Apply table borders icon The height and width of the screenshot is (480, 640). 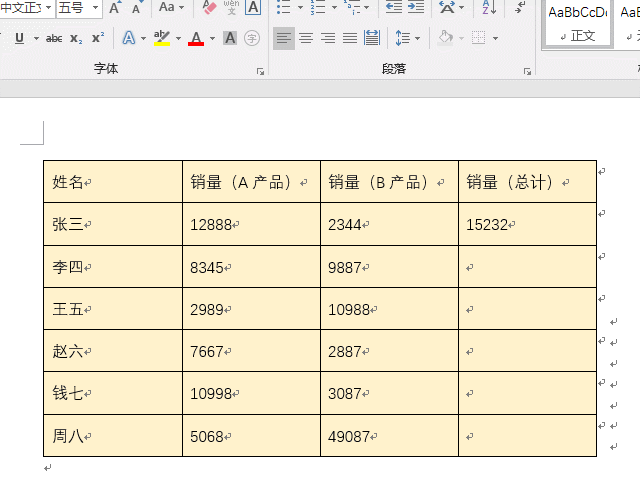point(478,38)
